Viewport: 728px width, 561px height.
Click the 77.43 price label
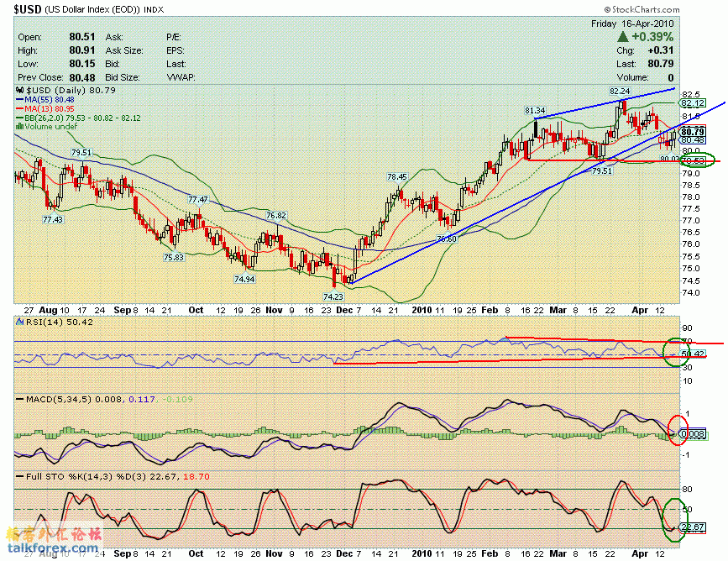52,220
